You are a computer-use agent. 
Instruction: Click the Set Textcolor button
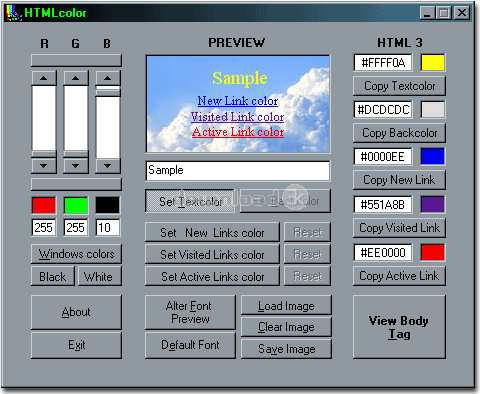click(190, 201)
